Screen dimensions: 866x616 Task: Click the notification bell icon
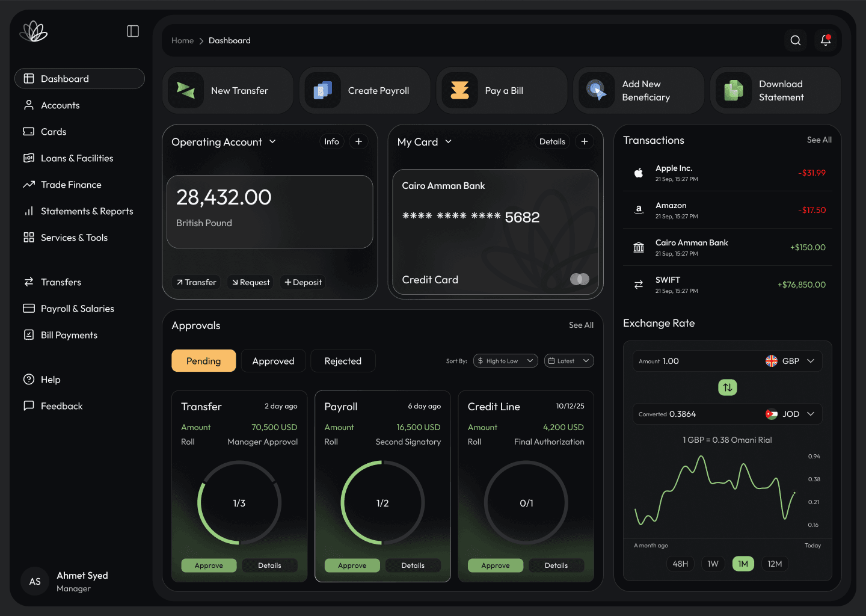point(825,40)
